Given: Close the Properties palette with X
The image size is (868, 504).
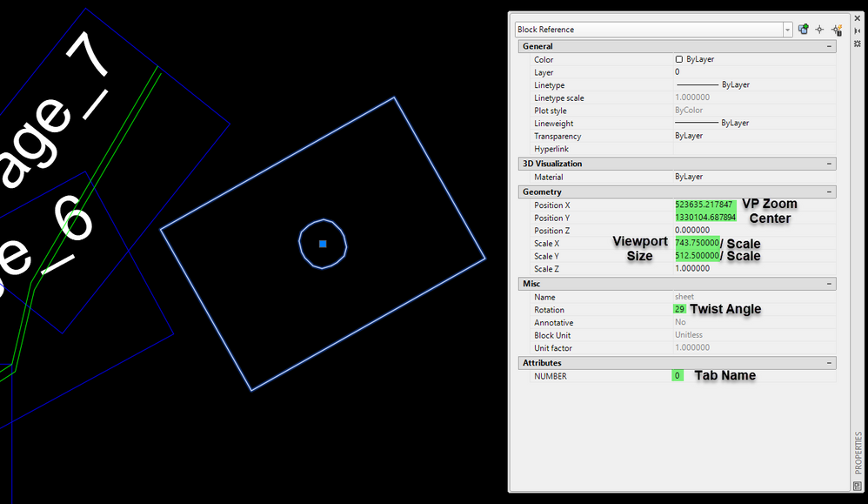Looking at the screenshot, I should pos(858,18).
